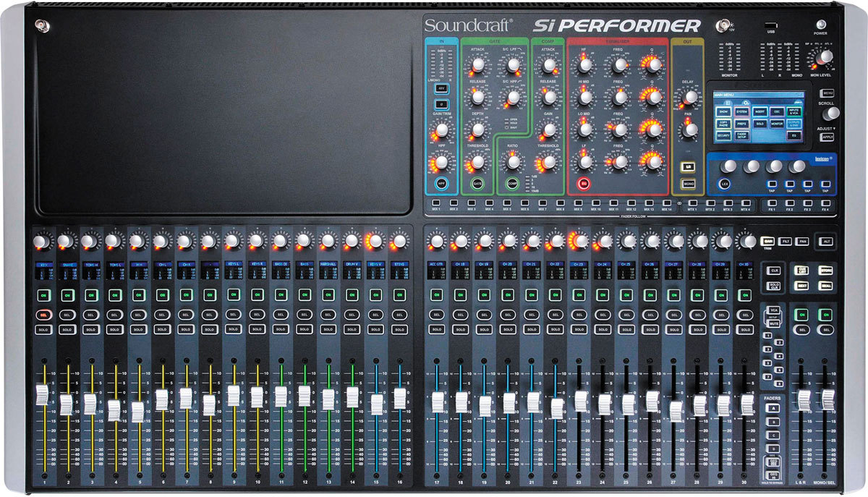
Task: Select fader layer A in the FADERS section
Action: [773, 409]
